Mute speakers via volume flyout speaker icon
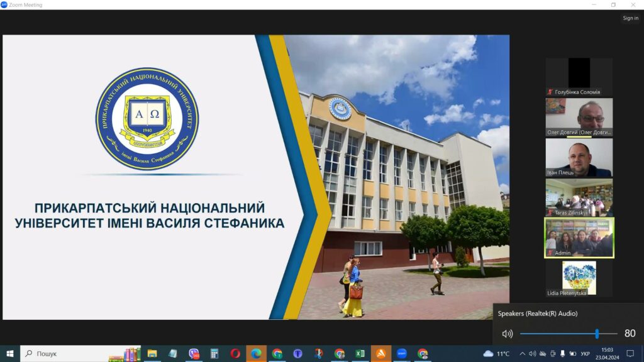 (507, 334)
